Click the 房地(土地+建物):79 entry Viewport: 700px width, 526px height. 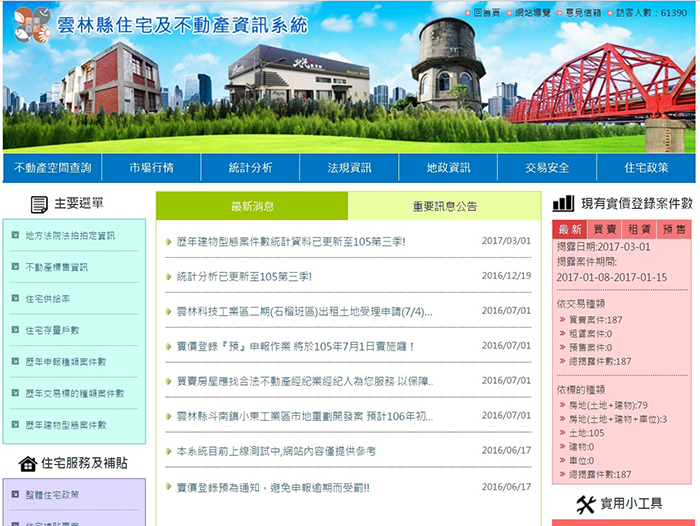608,405
